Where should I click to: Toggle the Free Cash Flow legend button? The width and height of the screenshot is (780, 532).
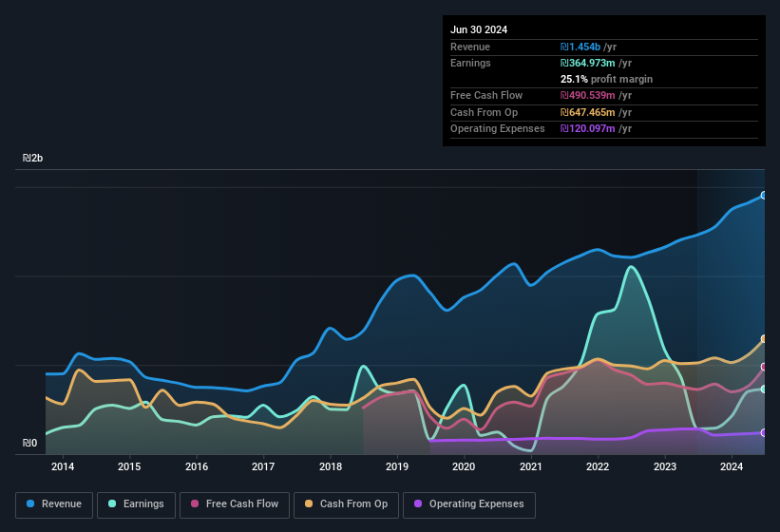click(x=235, y=504)
